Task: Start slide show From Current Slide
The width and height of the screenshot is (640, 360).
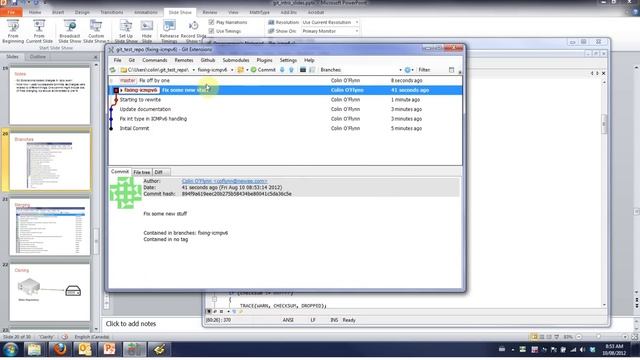Action: (39, 31)
